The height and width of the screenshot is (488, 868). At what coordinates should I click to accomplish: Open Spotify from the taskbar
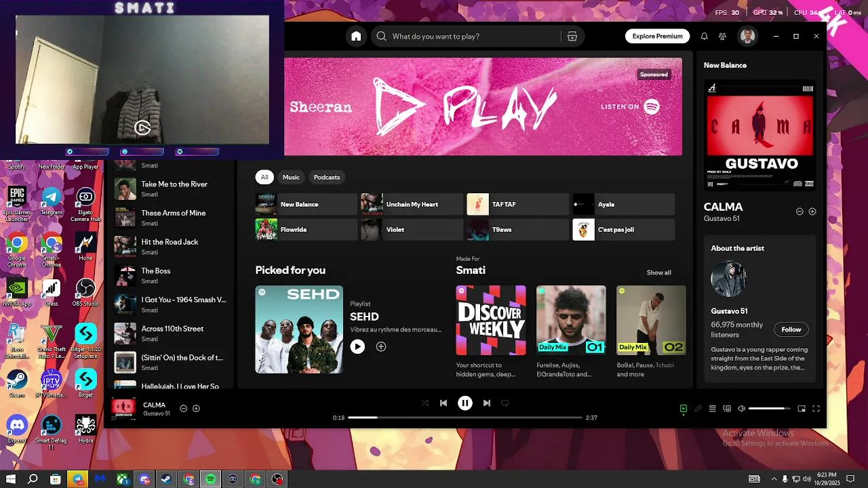click(210, 479)
